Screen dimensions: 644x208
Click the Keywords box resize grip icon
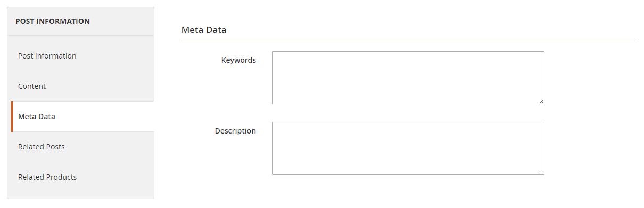point(541,101)
